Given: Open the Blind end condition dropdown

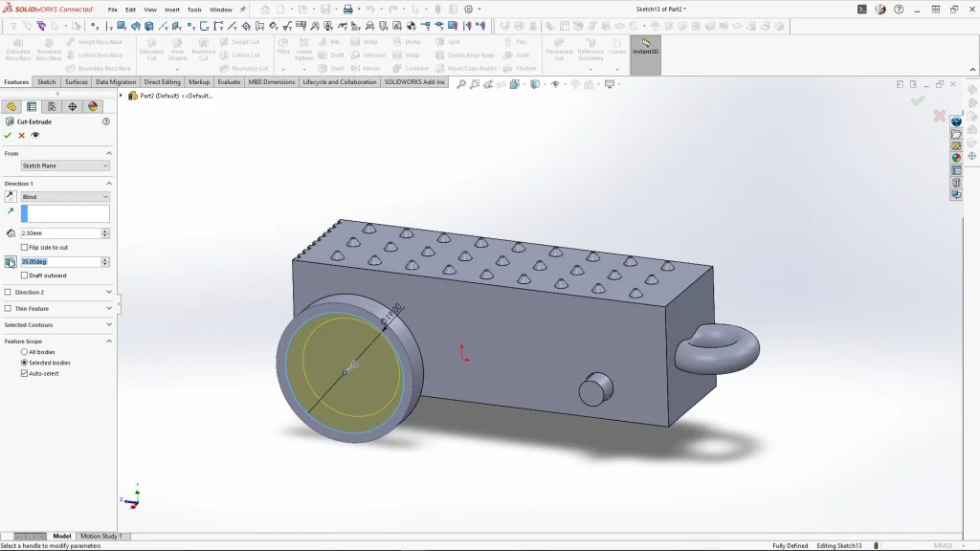Looking at the screenshot, I should [x=65, y=196].
